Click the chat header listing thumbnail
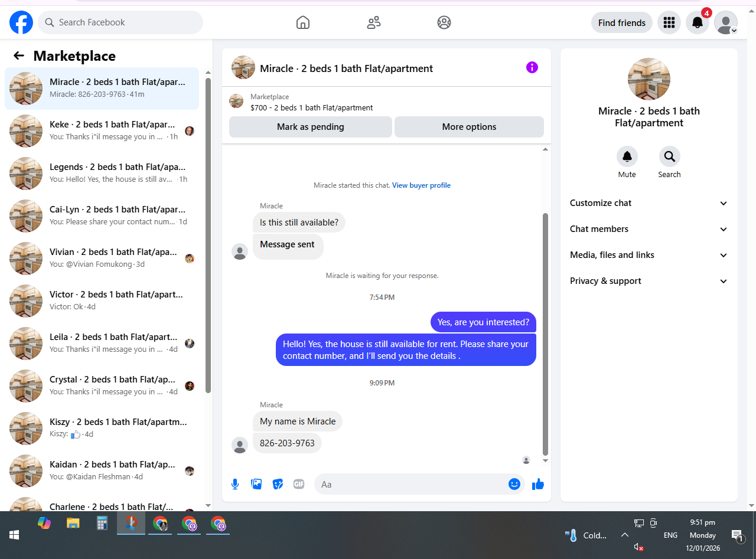Screen dimensions: 756x559 [x=243, y=67]
